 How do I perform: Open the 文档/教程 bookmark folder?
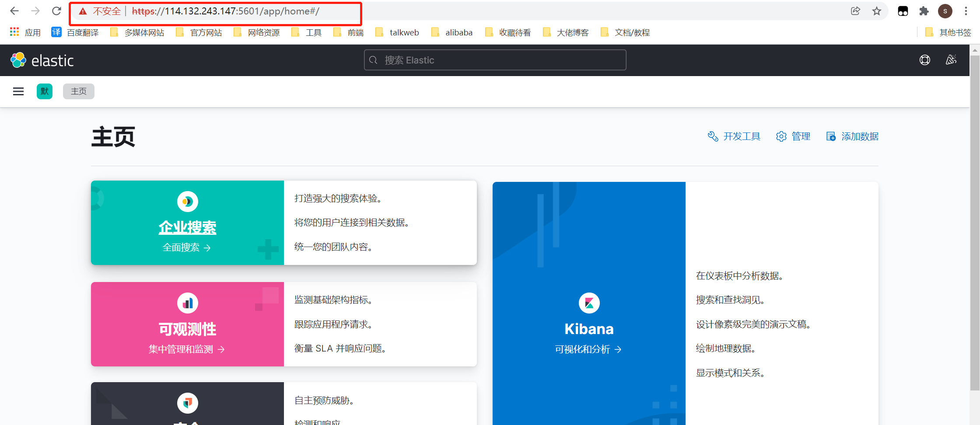coord(625,32)
